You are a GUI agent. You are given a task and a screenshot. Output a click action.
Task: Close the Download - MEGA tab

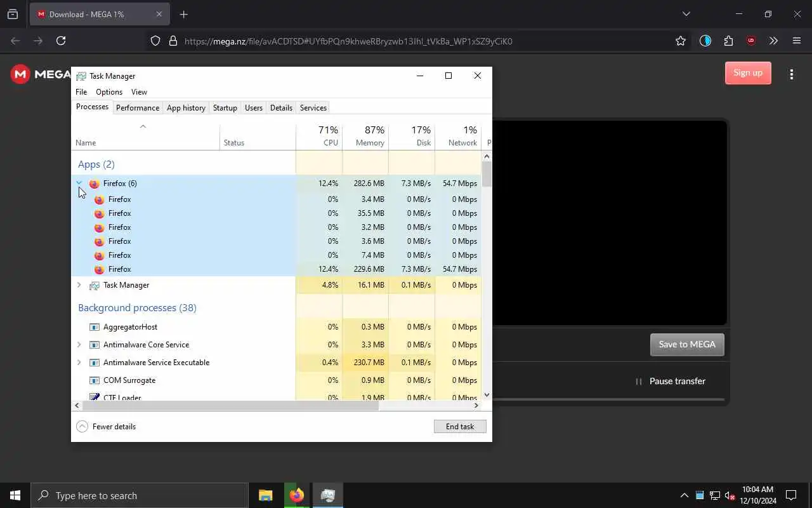pyautogui.click(x=159, y=14)
